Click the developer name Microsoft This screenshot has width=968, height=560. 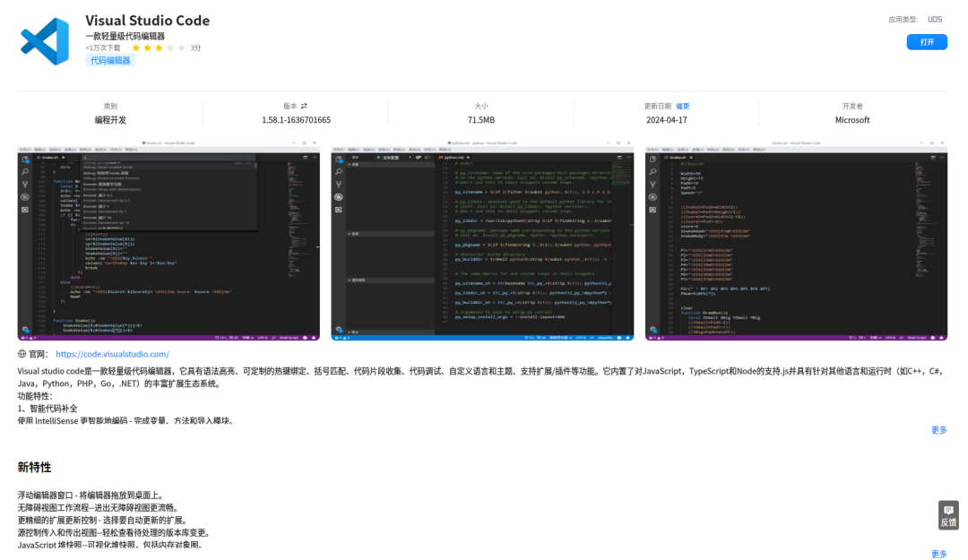tap(852, 120)
